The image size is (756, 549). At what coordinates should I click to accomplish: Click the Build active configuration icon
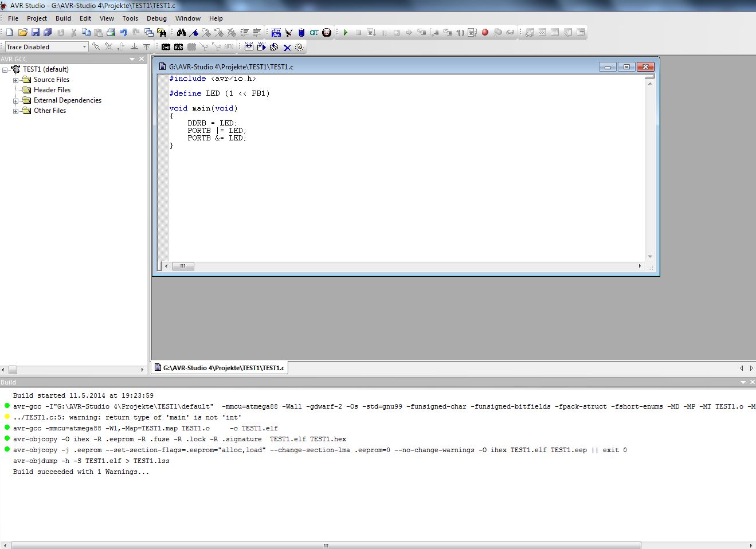(x=249, y=47)
